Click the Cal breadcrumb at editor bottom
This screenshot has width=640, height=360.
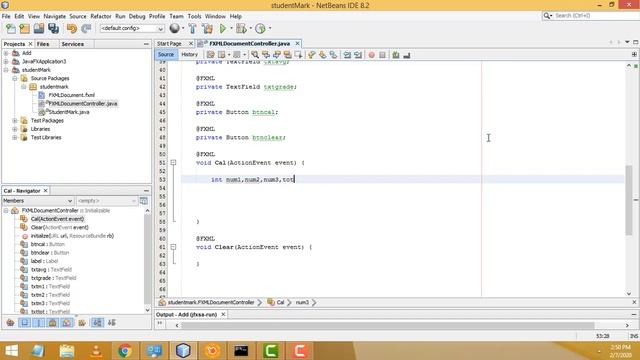tap(280, 302)
